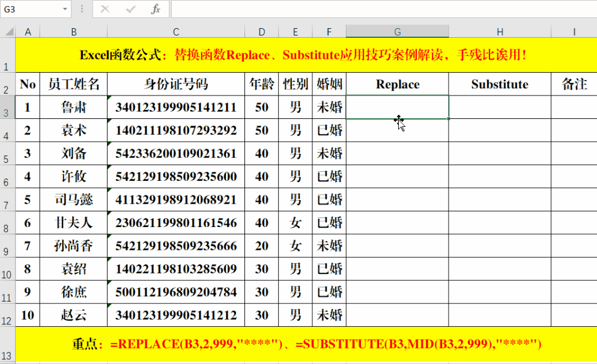
Task: Click marriage cell 未婚 in 刘备 row
Action: [x=329, y=153]
